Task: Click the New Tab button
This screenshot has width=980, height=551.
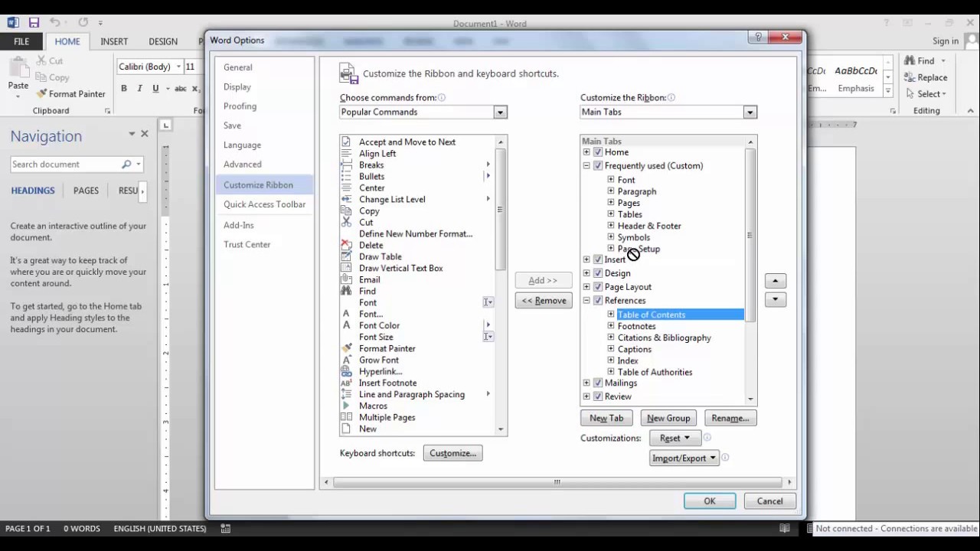Action: pos(606,418)
